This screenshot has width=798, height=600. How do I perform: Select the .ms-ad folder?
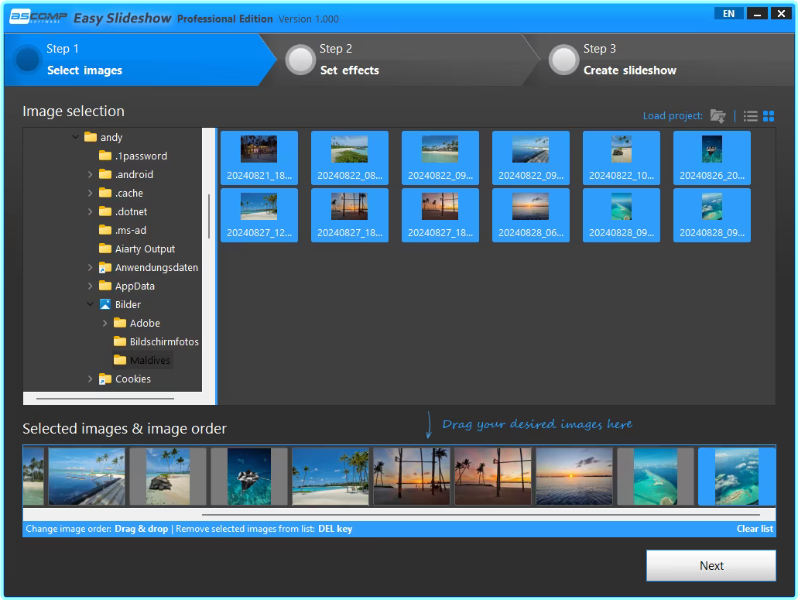click(x=130, y=231)
